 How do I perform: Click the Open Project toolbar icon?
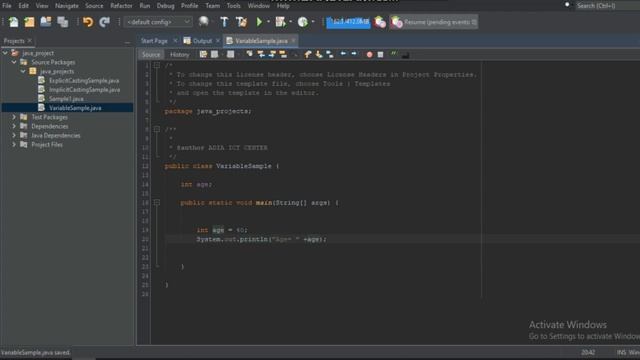click(46, 22)
